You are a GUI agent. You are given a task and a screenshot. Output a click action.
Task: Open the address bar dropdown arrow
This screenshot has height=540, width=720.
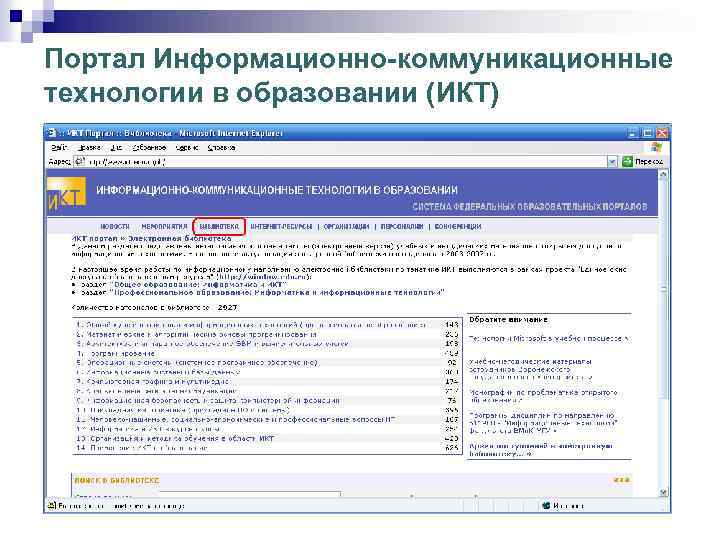[x=612, y=162]
